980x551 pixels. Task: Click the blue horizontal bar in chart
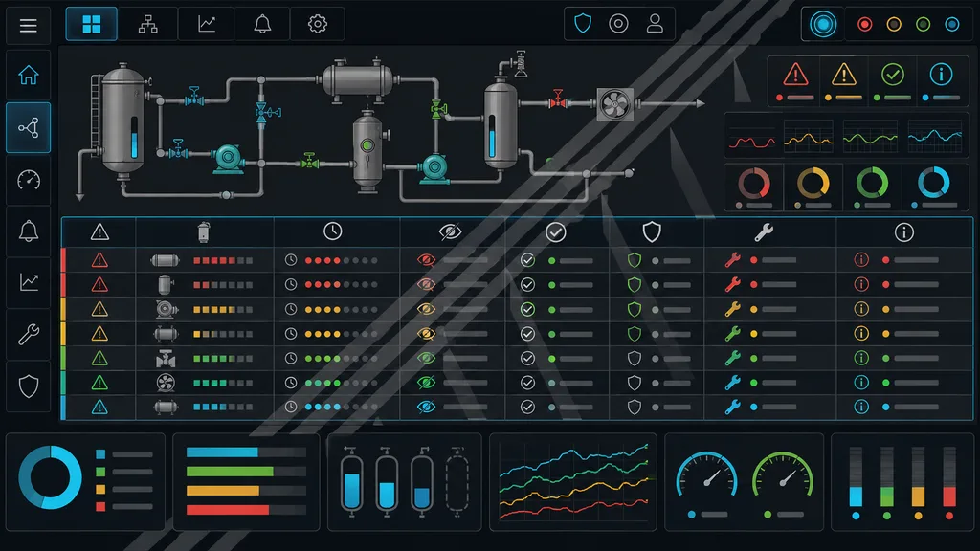click(222, 452)
